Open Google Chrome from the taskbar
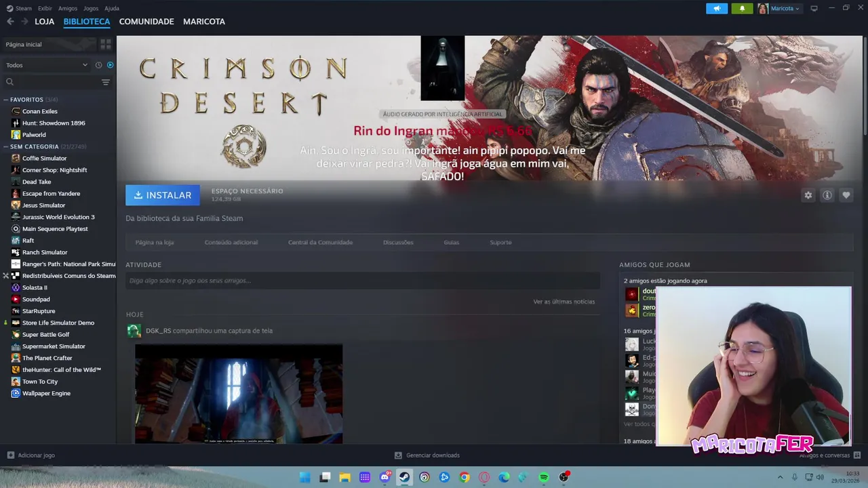 tap(464, 477)
